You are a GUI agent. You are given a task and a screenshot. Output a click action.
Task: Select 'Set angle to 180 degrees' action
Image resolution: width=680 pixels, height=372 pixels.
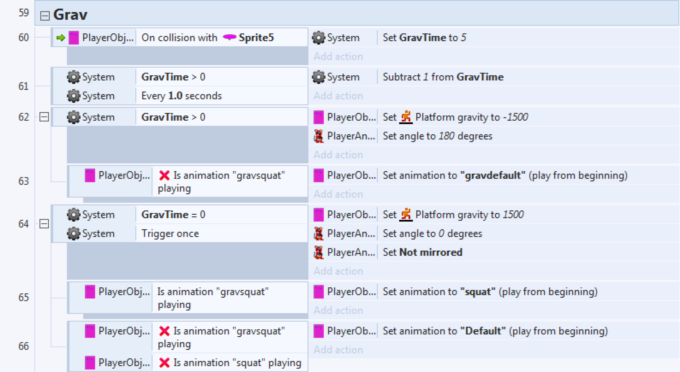tap(438, 136)
